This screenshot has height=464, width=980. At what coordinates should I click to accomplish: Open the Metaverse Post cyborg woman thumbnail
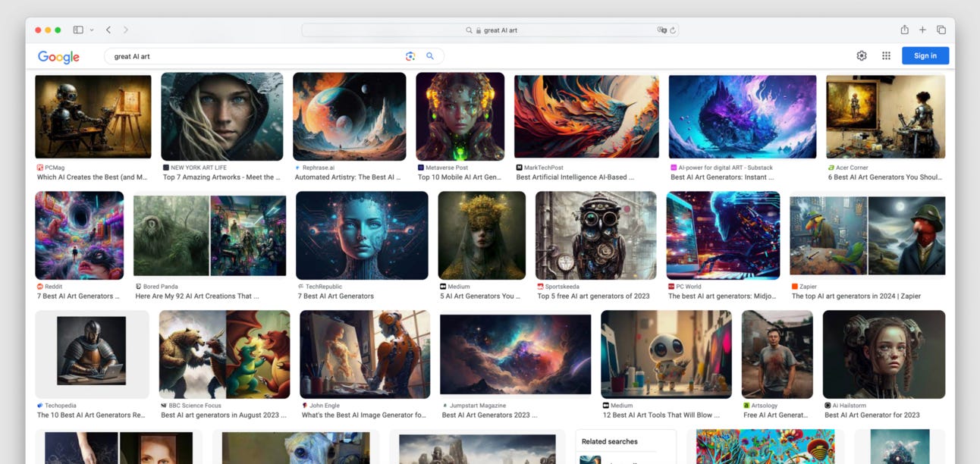[x=460, y=116]
